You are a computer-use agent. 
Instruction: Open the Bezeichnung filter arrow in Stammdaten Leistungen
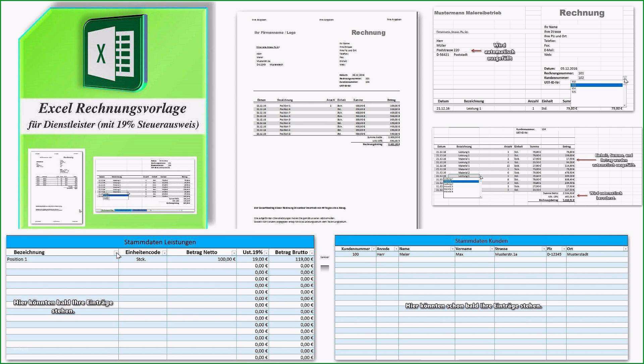click(x=116, y=253)
